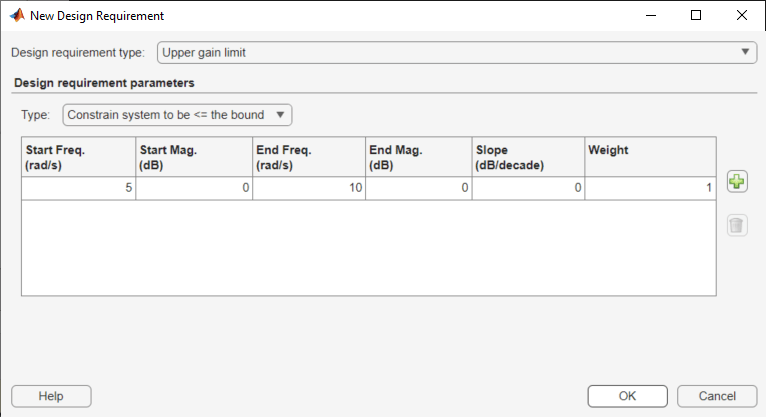Click the Weight cell showing 1

pyautogui.click(x=650, y=188)
